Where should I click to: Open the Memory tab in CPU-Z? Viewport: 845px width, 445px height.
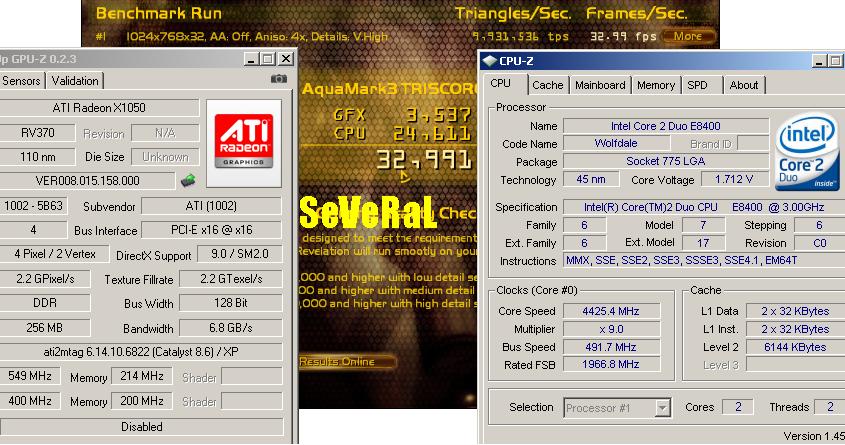656,85
